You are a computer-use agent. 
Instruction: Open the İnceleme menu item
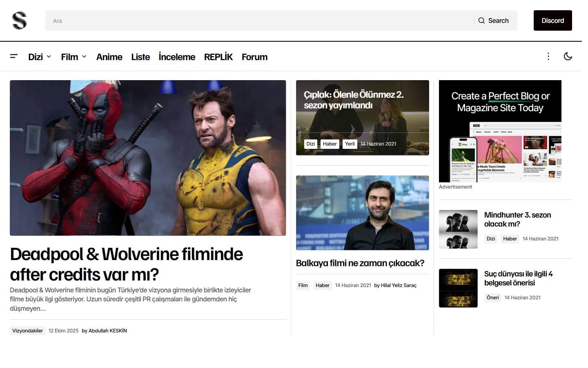click(177, 57)
